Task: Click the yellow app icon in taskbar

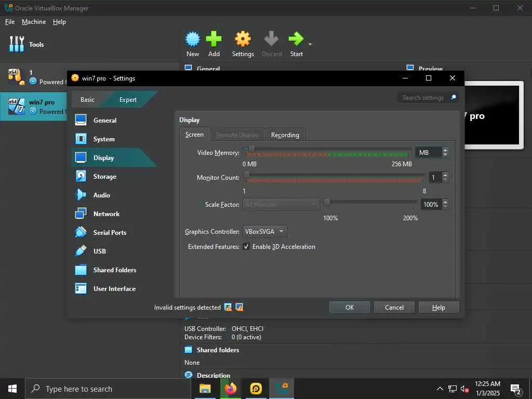Action: [256, 389]
